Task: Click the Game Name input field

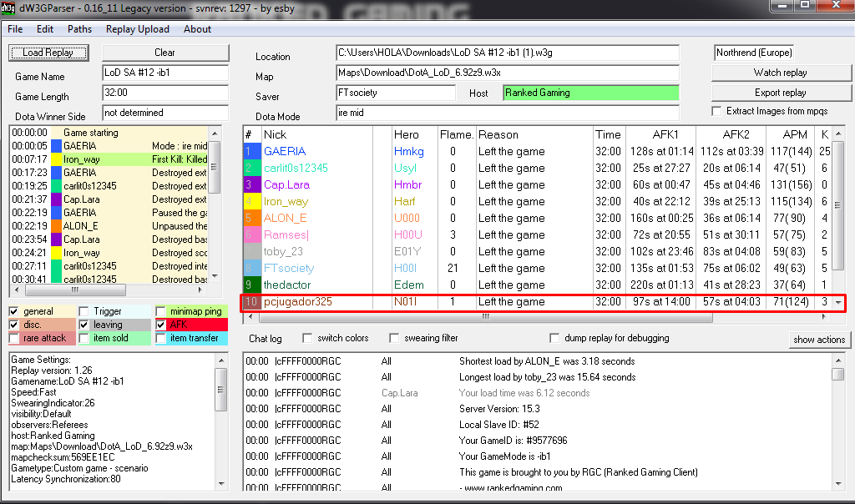Action: pos(165,73)
